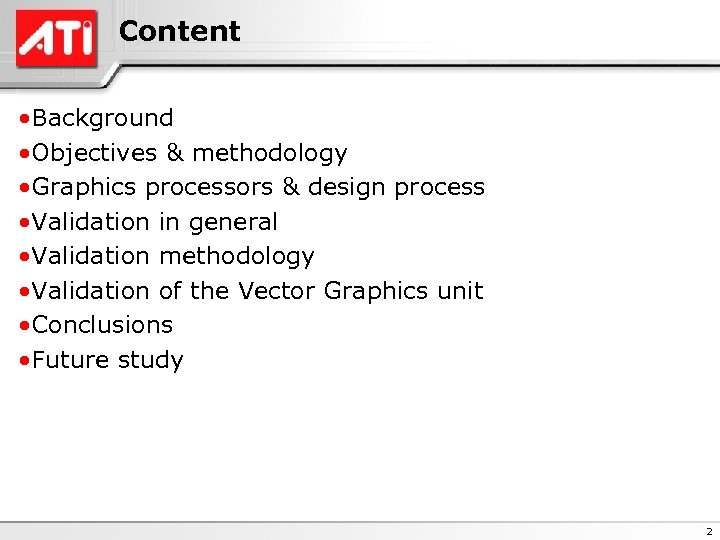
Task: Click the "Conclusions" list item text
Action: tap(102, 325)
